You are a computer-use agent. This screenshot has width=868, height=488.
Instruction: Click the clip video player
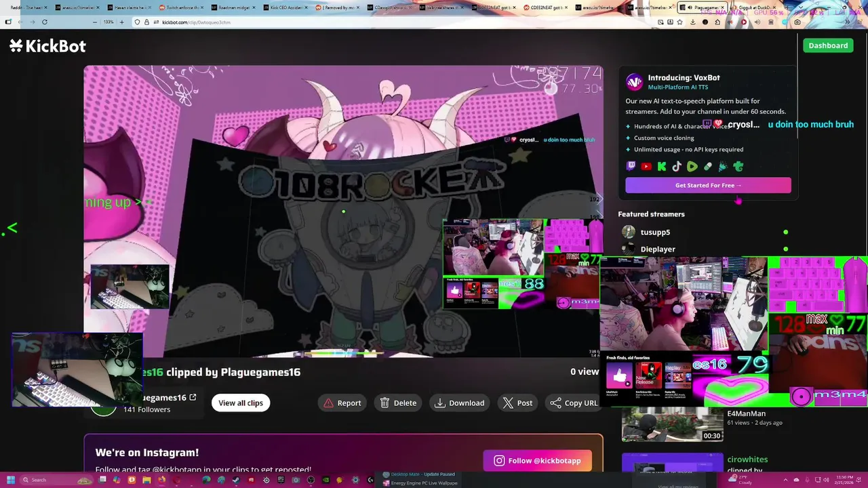[343, 211]
